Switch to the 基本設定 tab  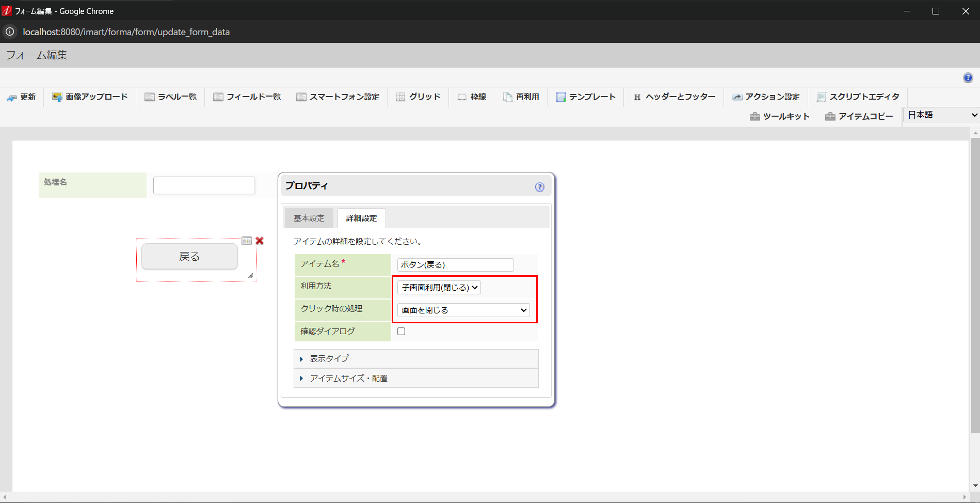(x=308, y=218)
